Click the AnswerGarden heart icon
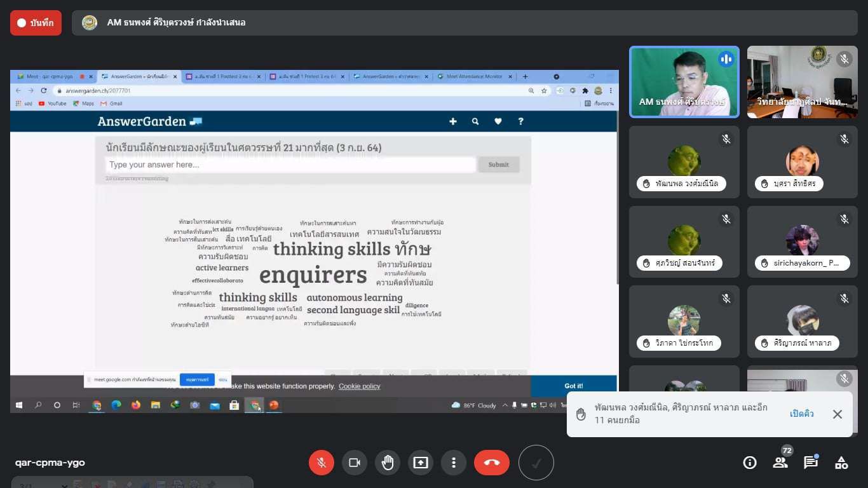 point(498,121)
